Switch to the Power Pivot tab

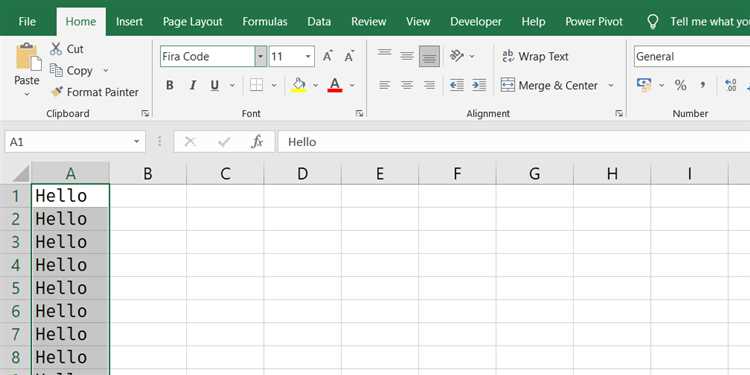coord(594,22)
